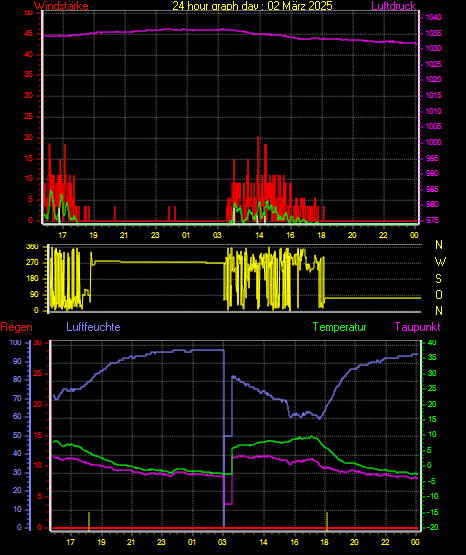466x555 pixels.
Task: Click the S compass label beside wind direction
Action: 438,279
